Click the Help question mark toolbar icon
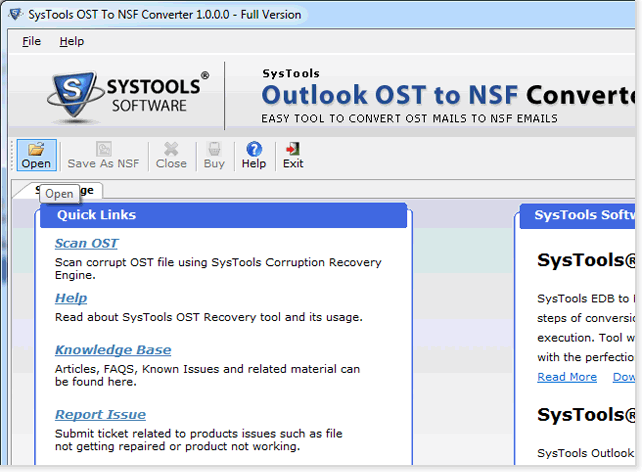This screenshot has height=472, width=642. pyautogui.click(x=254, y=149)
